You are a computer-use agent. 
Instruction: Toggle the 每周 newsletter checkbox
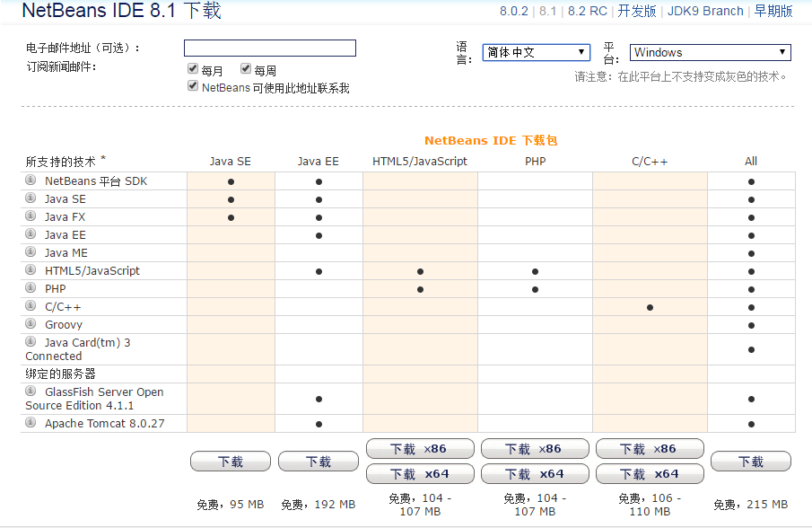pos(246,68)
